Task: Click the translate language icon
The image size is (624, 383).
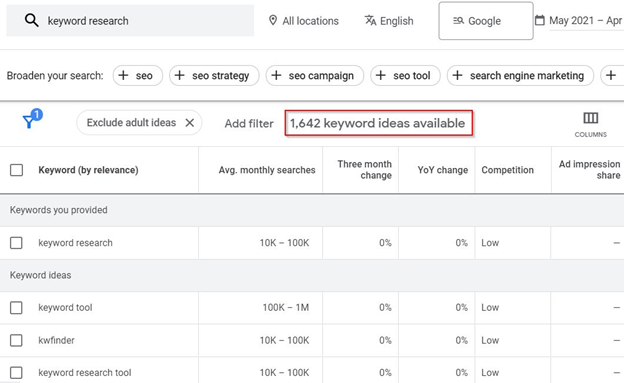Action: click(370, 20)
